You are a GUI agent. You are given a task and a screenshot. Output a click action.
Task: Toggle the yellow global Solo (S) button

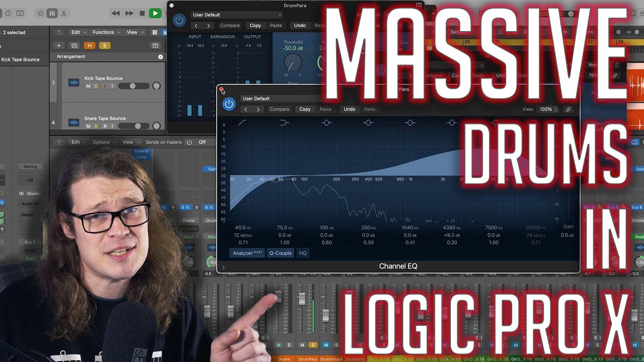[105, 46]
